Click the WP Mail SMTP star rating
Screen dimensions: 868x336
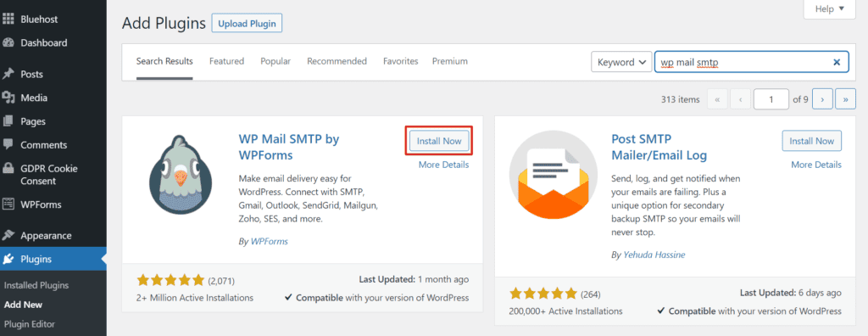click(170, 280)
